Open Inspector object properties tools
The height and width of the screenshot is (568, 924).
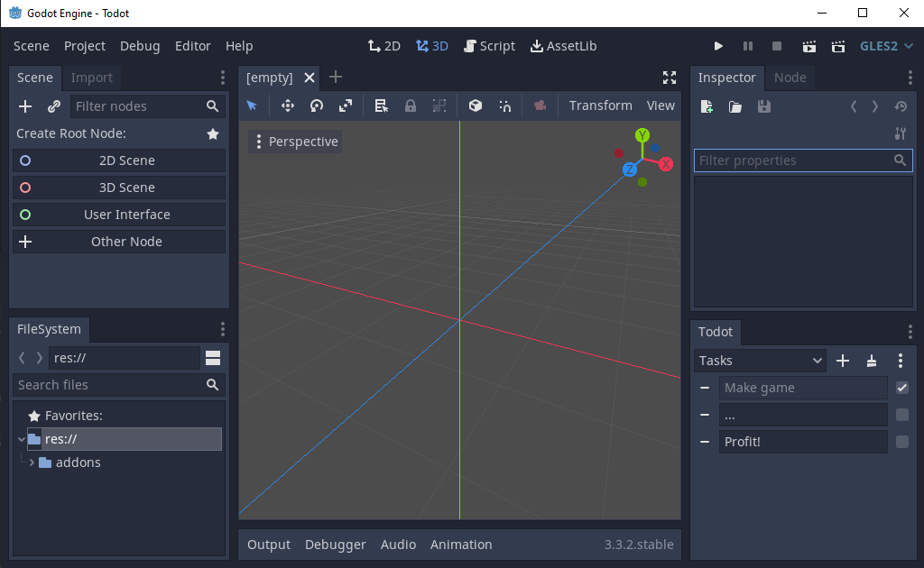point(901,133)
